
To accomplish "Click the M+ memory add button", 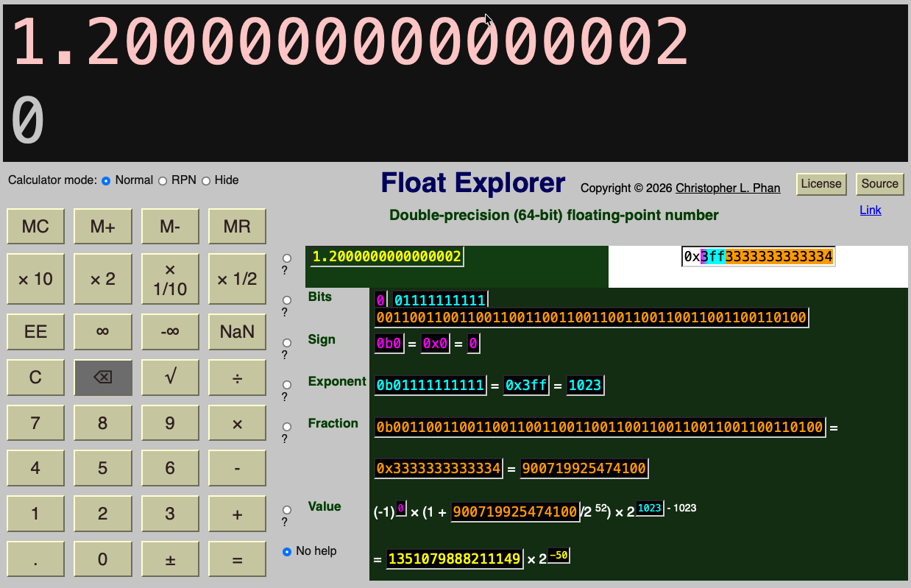I will tap(103, 227).
